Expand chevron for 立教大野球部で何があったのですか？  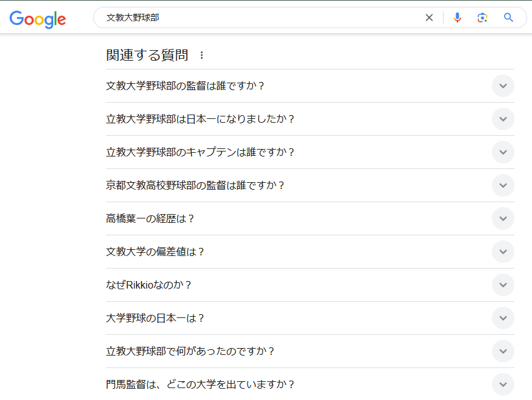(x=503, y=351)
